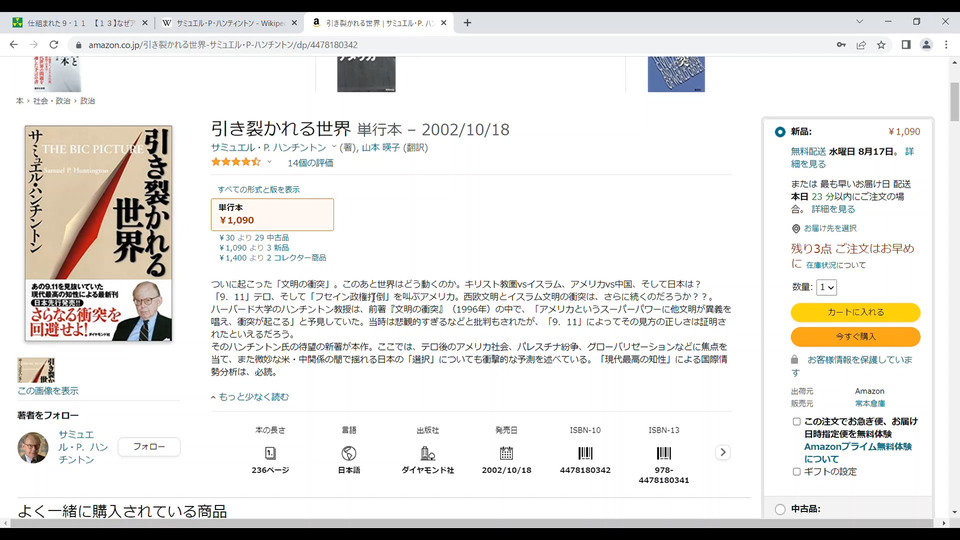
Task: Expand the author name dropdown chevron
Action: click(334, 147)
